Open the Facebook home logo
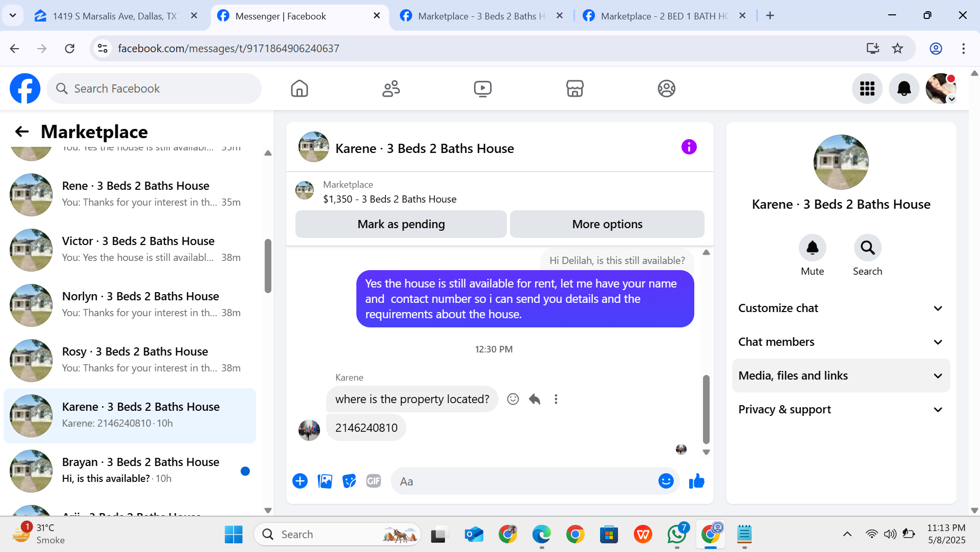 tap(25, 89)
